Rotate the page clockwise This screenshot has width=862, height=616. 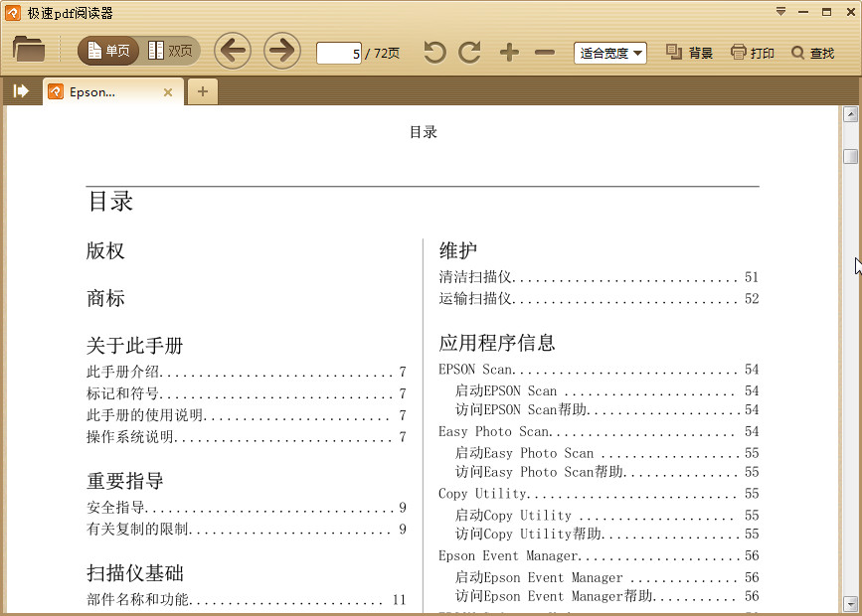[x=469, y=53]
